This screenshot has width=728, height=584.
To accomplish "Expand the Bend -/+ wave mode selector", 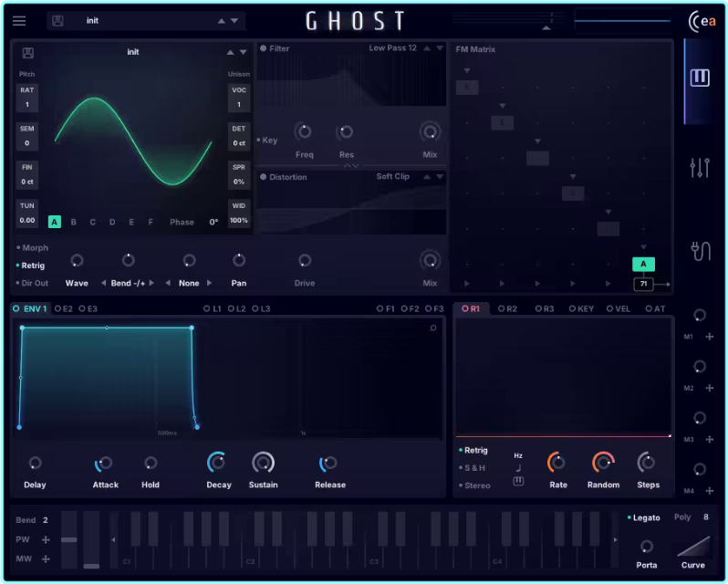I will click(x=127, y=283).
